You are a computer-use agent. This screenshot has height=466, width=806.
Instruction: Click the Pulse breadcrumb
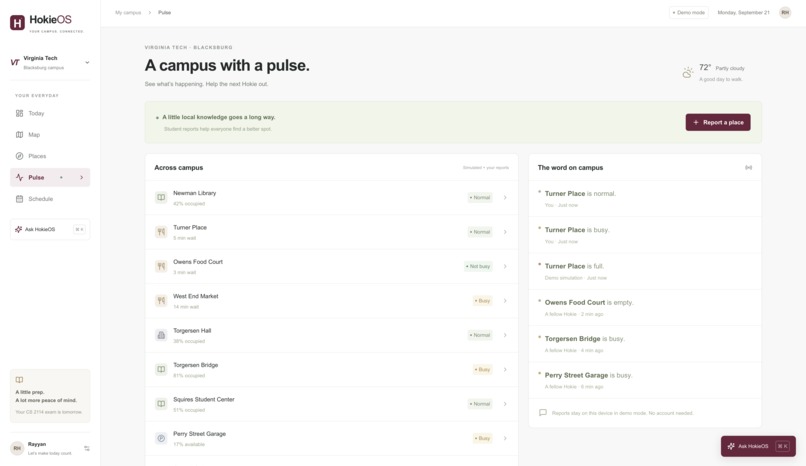pyautogui.click(x=164, y=12)
